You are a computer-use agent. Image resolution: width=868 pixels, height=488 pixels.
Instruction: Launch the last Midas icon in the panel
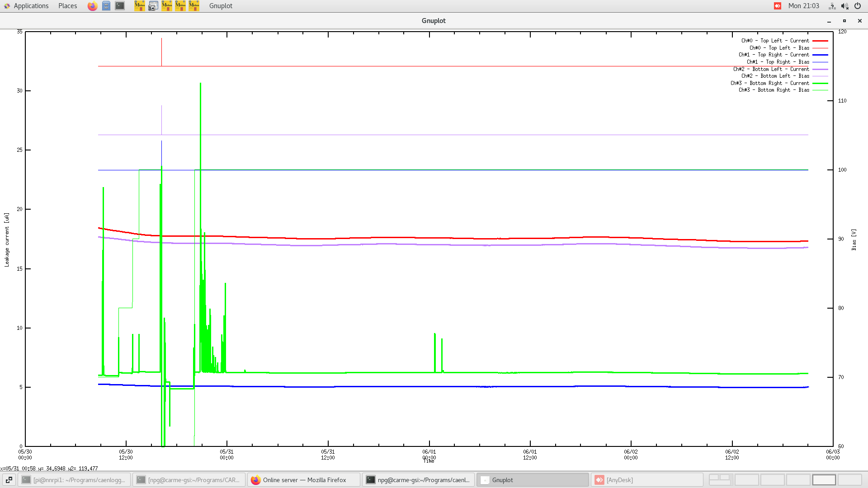pos(193,6)
